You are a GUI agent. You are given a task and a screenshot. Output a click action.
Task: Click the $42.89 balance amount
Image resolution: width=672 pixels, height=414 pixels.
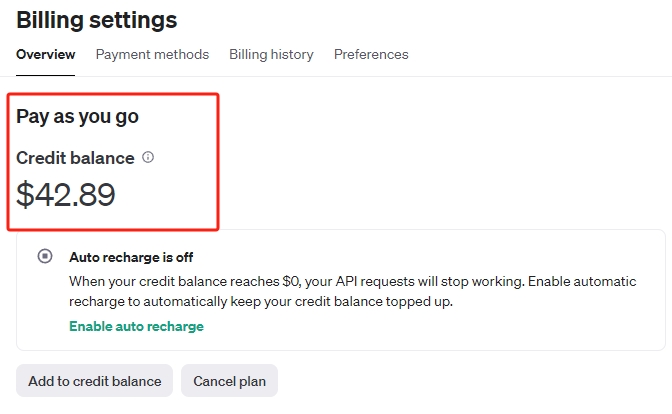pyautogui.click(x=66, y=194)
